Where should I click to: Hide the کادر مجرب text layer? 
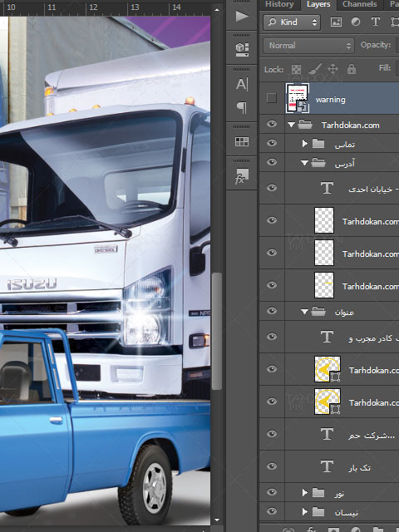click(x=272, y=336)
